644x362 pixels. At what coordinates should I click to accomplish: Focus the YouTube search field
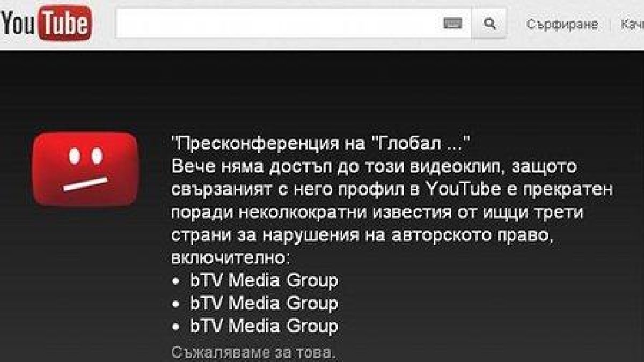294,24
